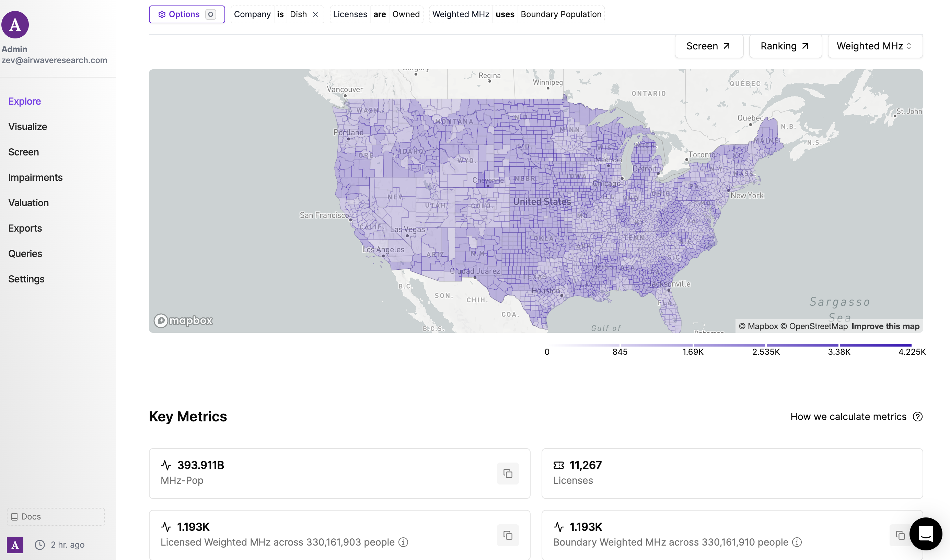Open the Valuation page

click(x=28, y=203)
